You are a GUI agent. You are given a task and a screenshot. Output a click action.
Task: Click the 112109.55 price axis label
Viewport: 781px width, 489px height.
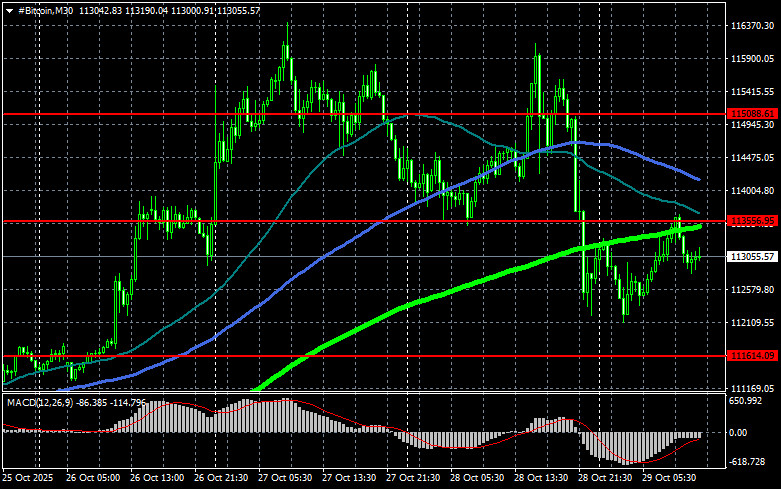[x=752, y=323]
